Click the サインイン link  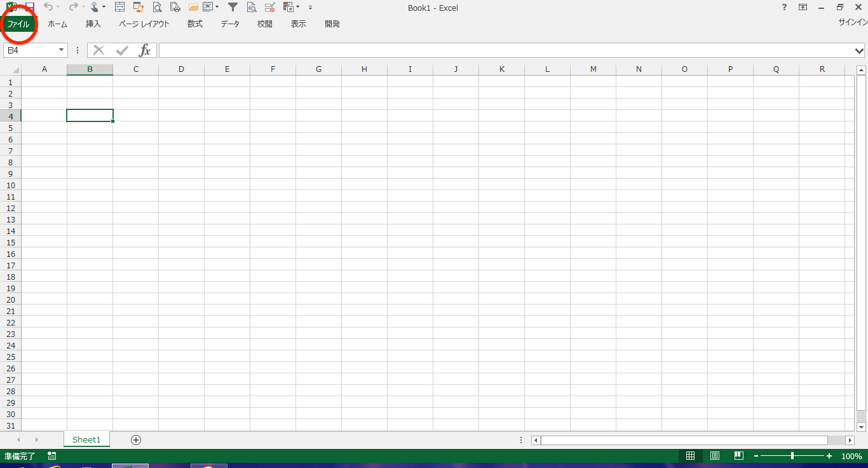[853, 22]
